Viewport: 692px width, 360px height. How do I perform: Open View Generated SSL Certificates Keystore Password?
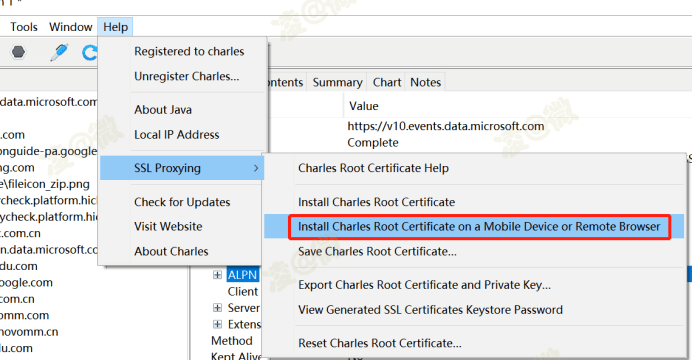click(430, 310)
